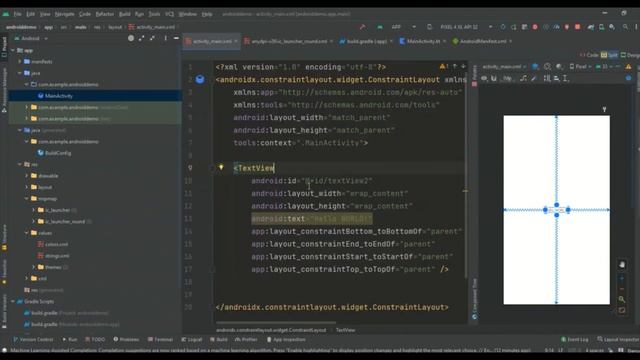Click the Search Everywhere magnifier icon
Viewport: 640px width, 360px height.
point(625,27)
